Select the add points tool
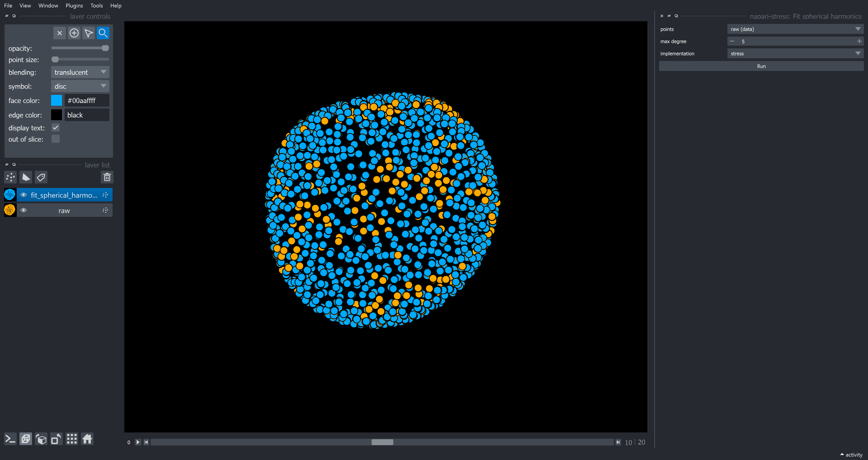This screenshot has height=460, width=868. [x=74, y=33]
